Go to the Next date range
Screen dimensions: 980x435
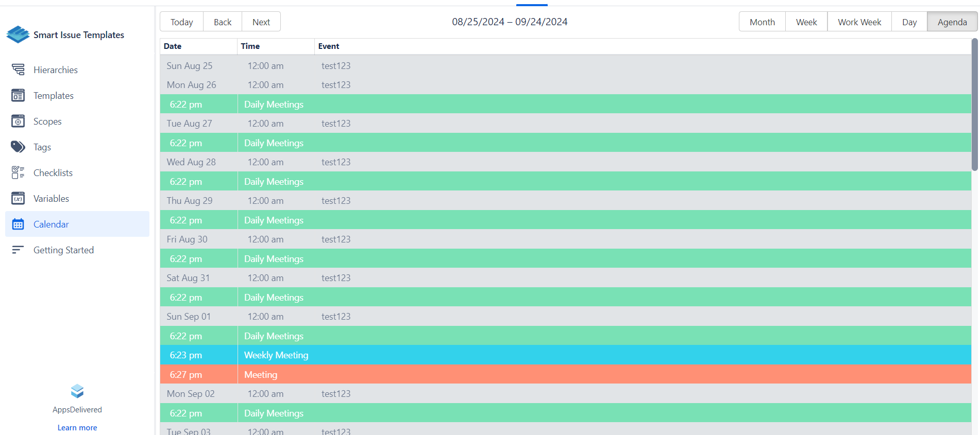tap(261, 22)
